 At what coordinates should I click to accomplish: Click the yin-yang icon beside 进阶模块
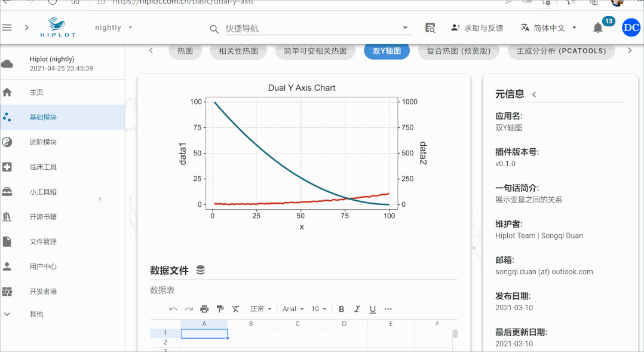pyautogui.click(x=7, y=142)
